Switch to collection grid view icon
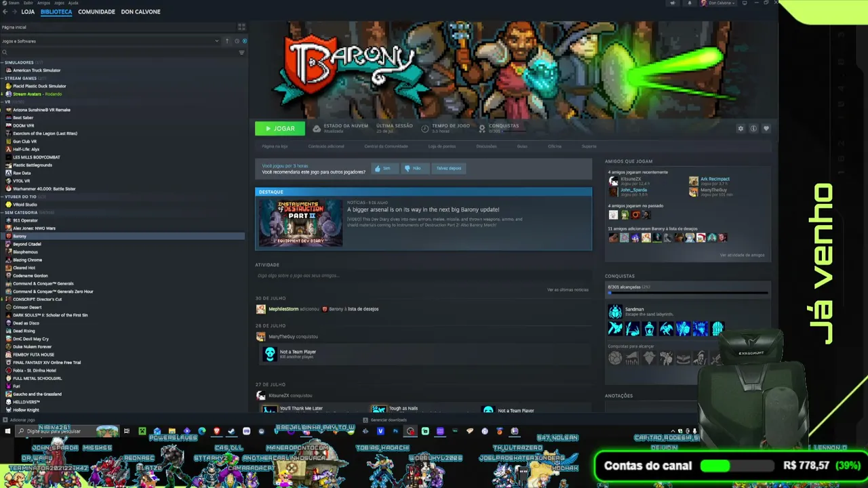This screenshot has height=488, width=868. tap(241, 27)
